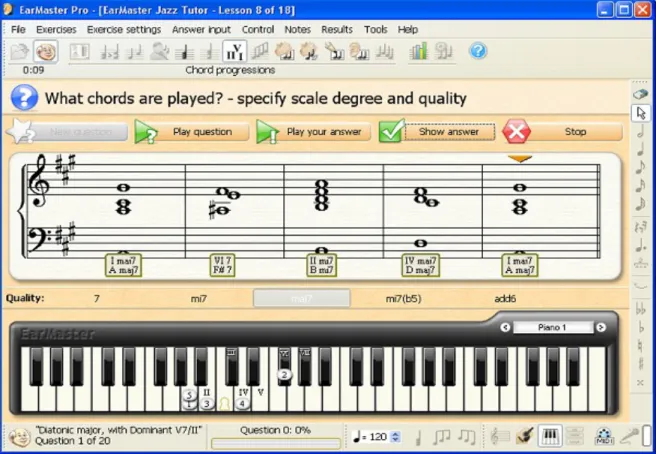Click the Show answer button
This screenshot has height=454, width=656.
pos(437,132)
